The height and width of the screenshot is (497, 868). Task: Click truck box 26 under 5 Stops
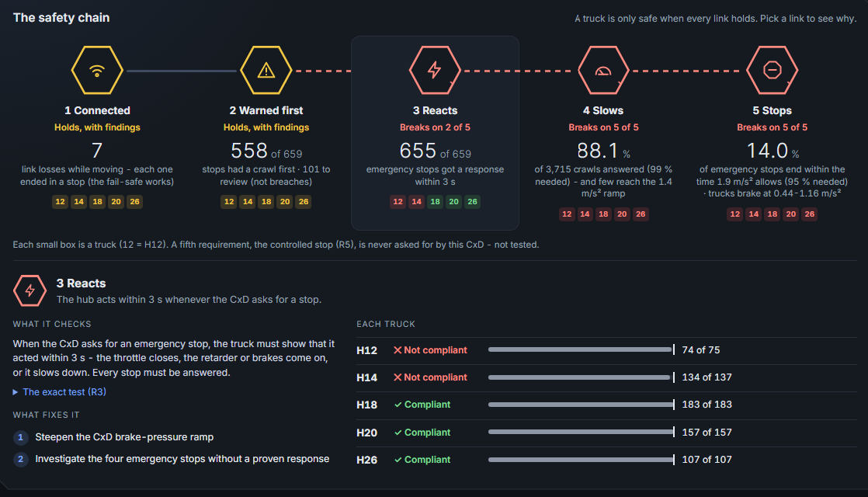(809, 214)
